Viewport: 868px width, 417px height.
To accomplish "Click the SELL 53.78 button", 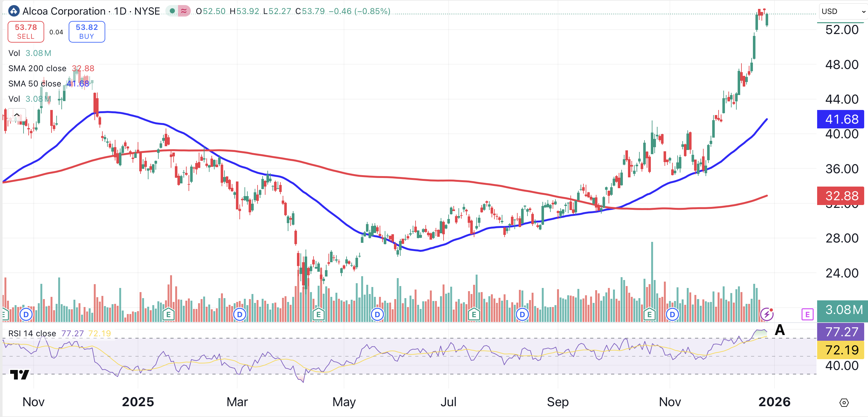I will (26, 32).
